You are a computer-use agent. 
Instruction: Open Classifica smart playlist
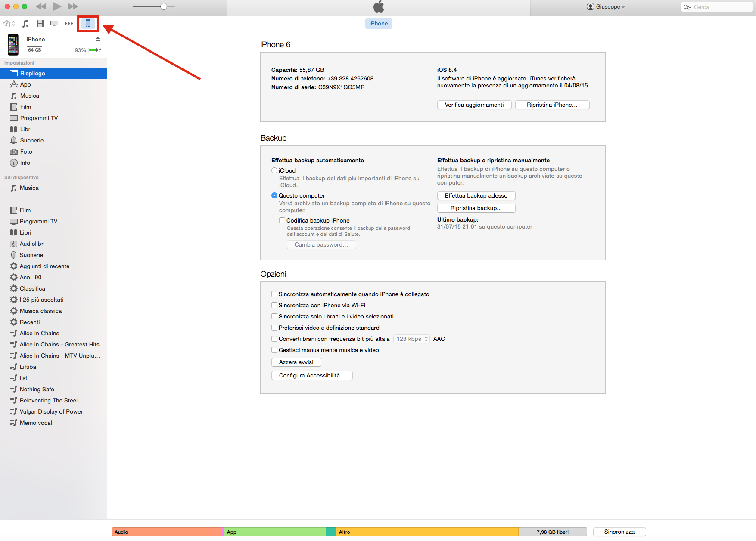[53, 288]
